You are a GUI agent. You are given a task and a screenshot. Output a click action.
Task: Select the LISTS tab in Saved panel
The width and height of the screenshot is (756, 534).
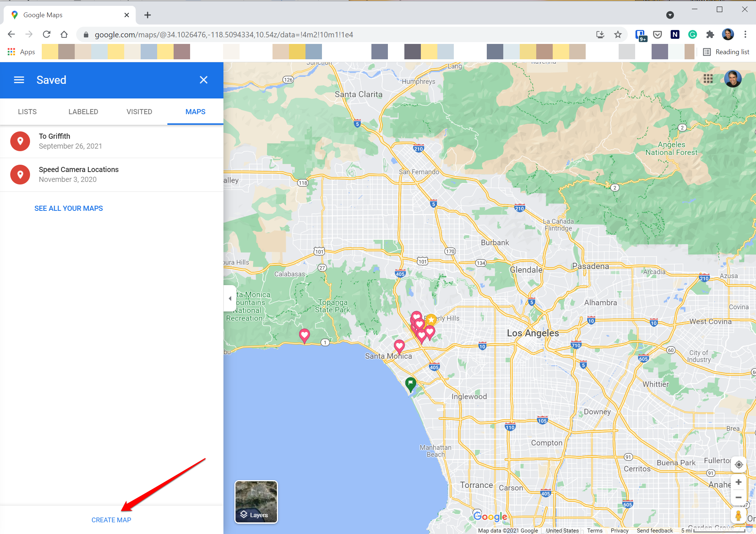pos(27,112)
